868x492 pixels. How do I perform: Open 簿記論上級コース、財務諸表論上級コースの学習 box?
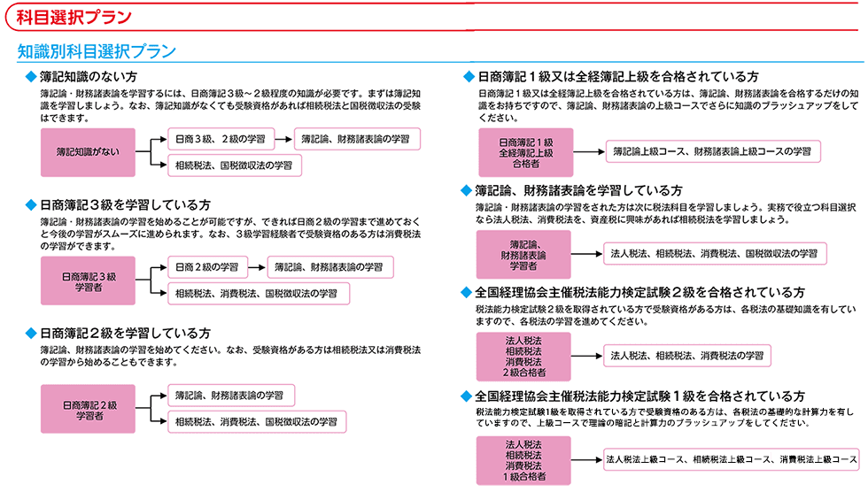pyautogui.click(x=712, y=151)
